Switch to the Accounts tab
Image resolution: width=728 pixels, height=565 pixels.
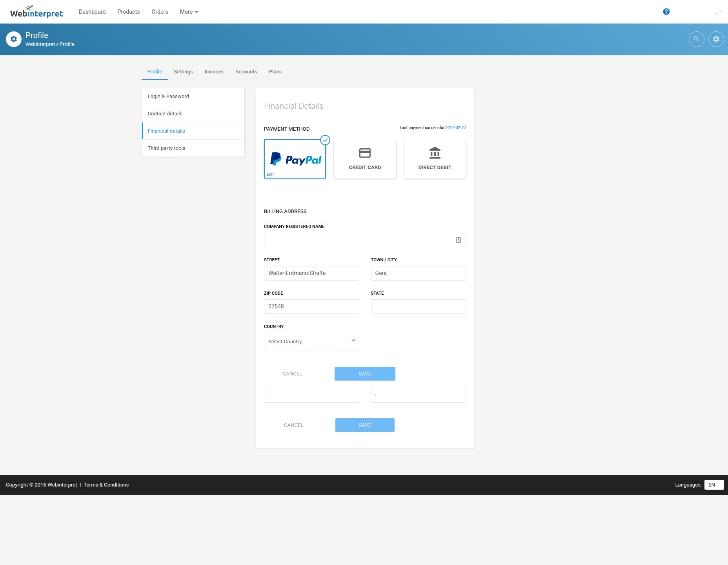click(x=246, y=72)
